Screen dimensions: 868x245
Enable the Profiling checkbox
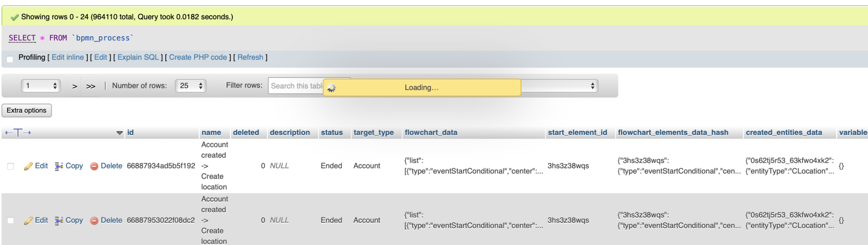point(10,59)
